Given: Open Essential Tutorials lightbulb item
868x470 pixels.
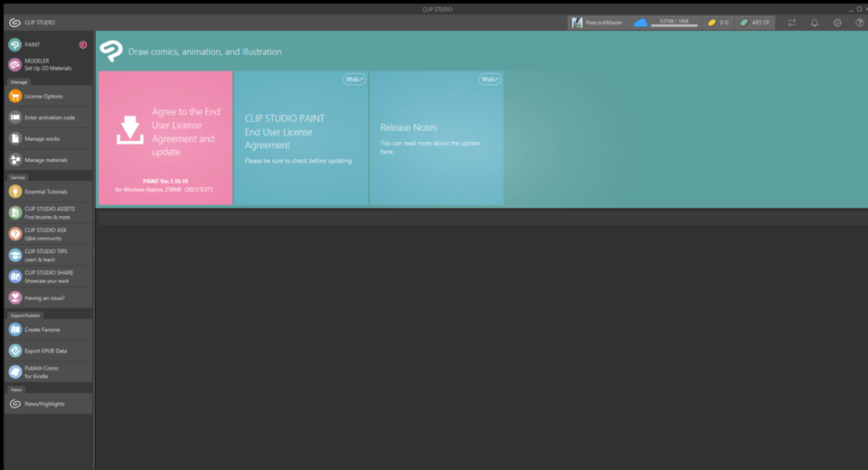Looking at the screenshot, I should coord(48,192).
